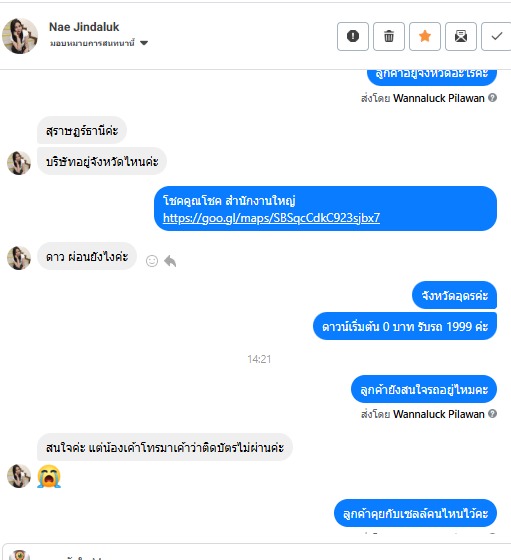Mark conversation unread with envelope icon
The height and width of the screenshot is (560, 511).
(x=461, y=36)
